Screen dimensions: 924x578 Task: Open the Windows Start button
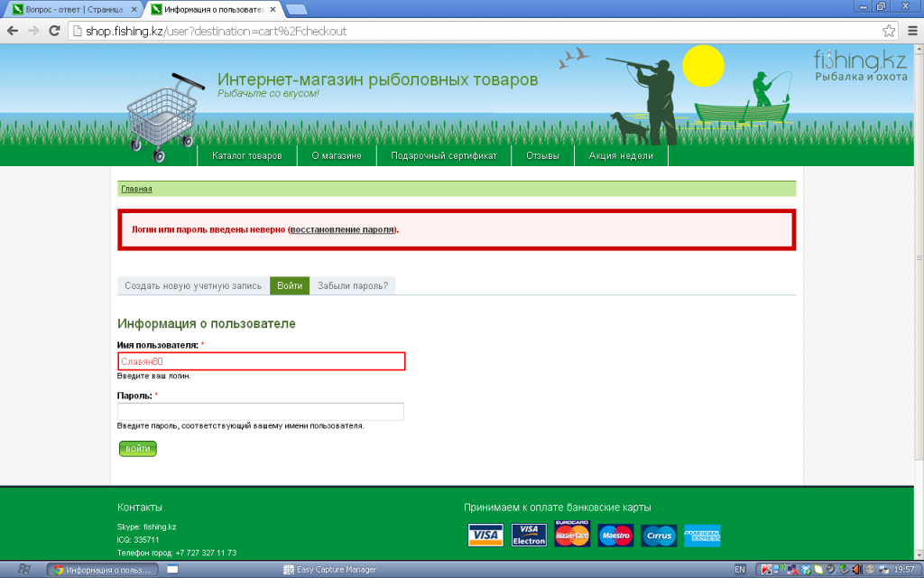[x=23, y=569]
